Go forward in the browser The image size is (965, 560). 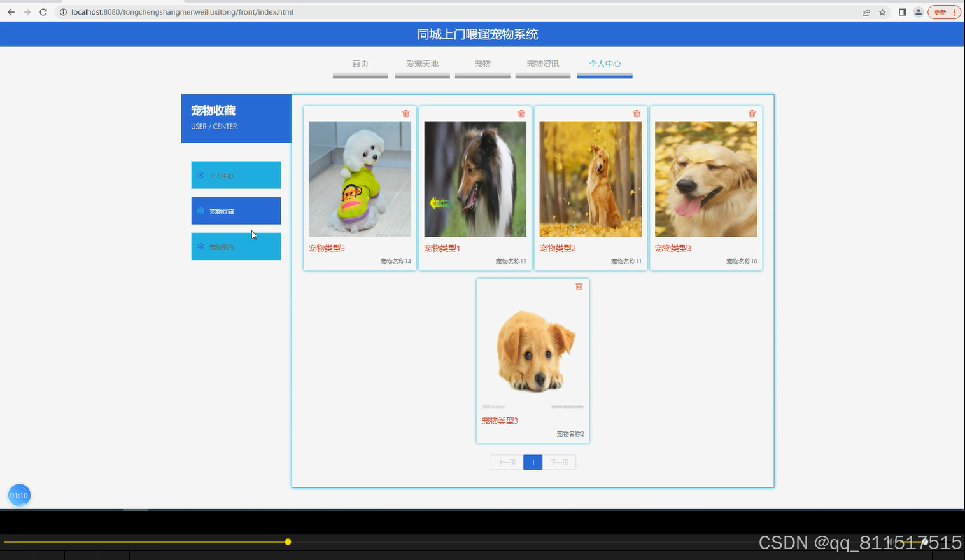27,12
